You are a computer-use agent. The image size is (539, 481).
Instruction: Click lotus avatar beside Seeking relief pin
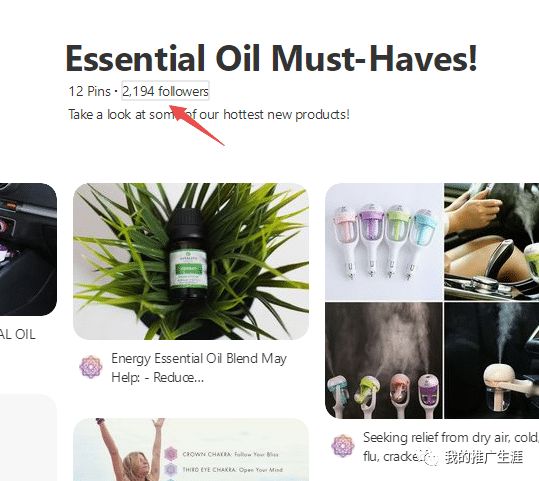click(343, 446)
